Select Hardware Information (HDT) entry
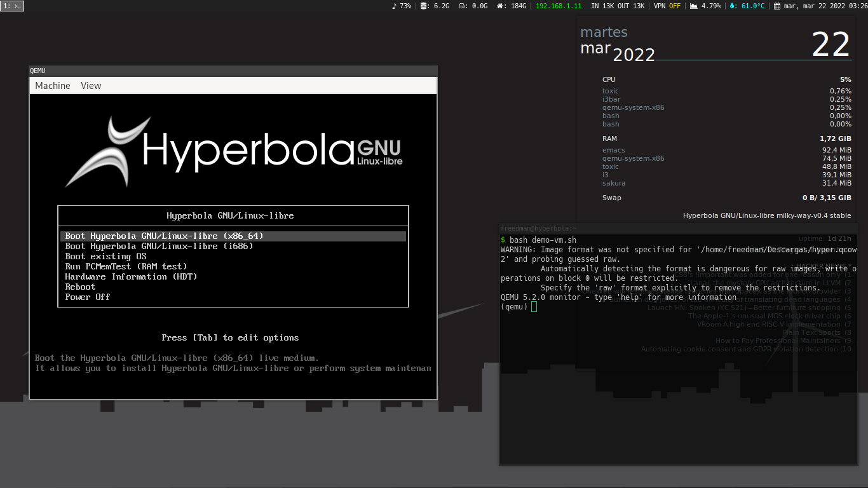The height and width of the screenshot is (488, 868). coord(131,276)
